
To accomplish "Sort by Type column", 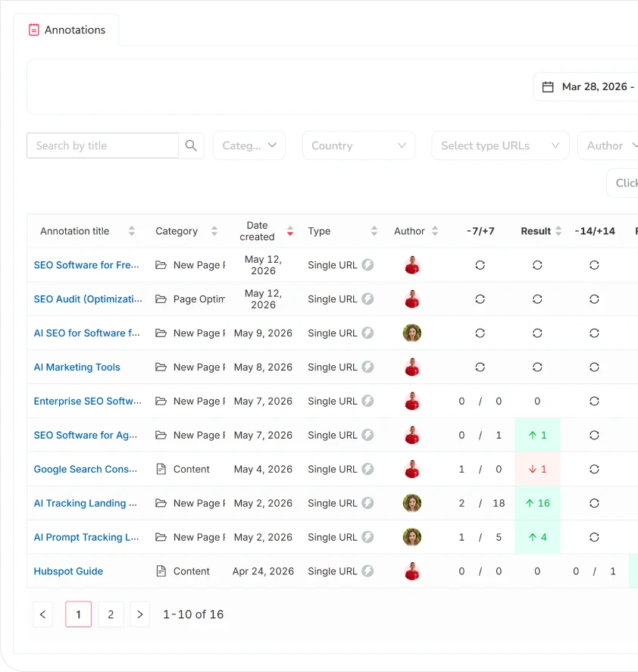I will (x=374, y=231).
